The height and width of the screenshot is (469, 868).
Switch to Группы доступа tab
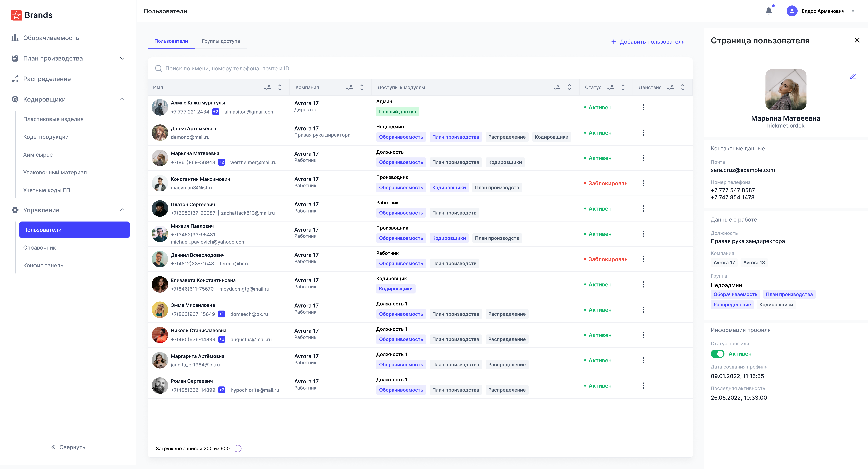(221, 41)
